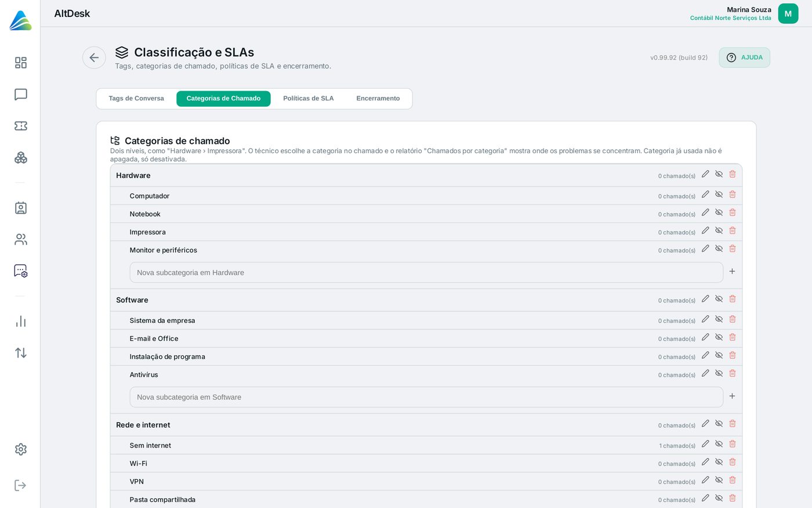Add new Hardware subcategory with plus
Screen dimensions: 812x508
click(x=732, y=271)
